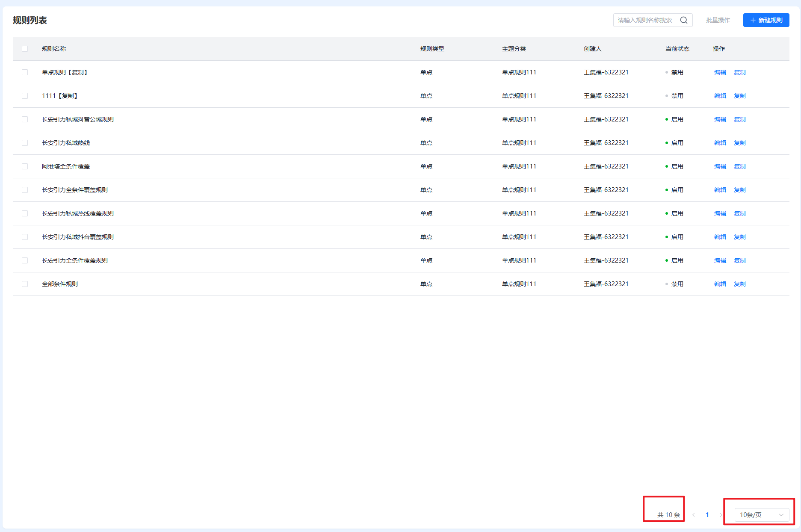Open the 10条/页 page size dropdown
Image resolution: width=801 pixels, height=532 pixels.
(761, 515)
